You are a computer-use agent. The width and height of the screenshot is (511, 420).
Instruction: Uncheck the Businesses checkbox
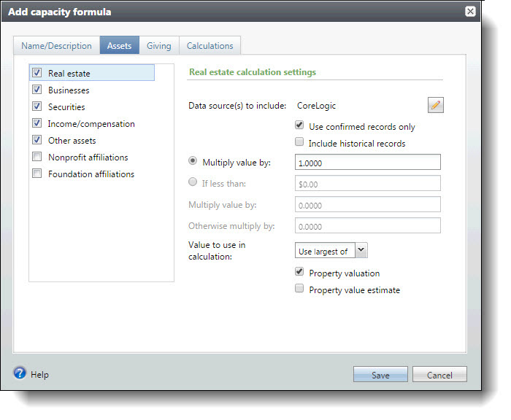pyautogui.click(x=36, y=90)
